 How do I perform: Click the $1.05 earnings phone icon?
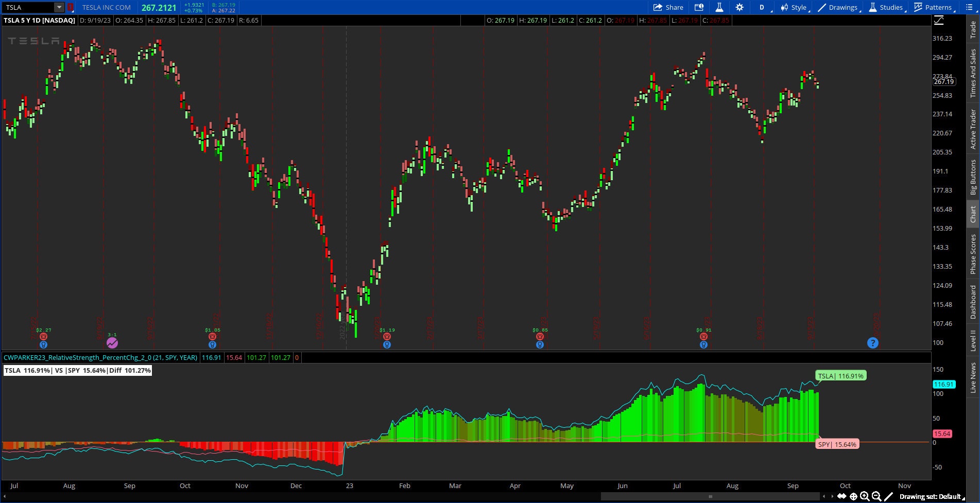point(212,337)
